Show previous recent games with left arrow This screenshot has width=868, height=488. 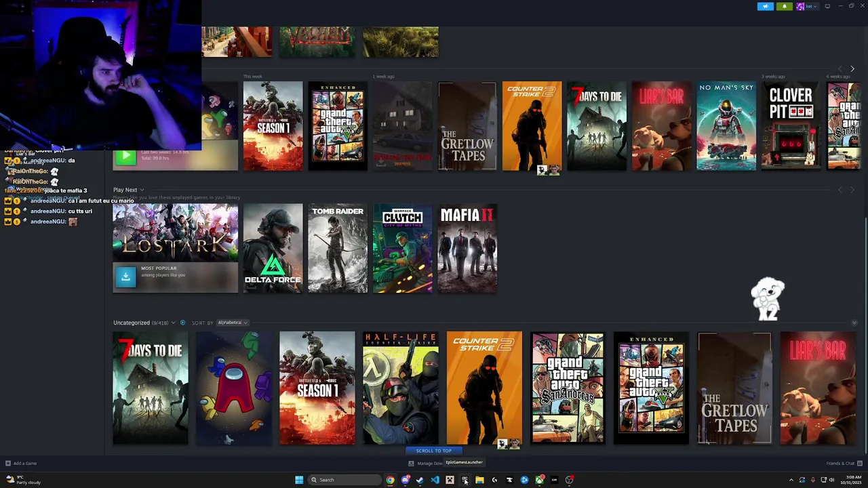tap(841, 68)
